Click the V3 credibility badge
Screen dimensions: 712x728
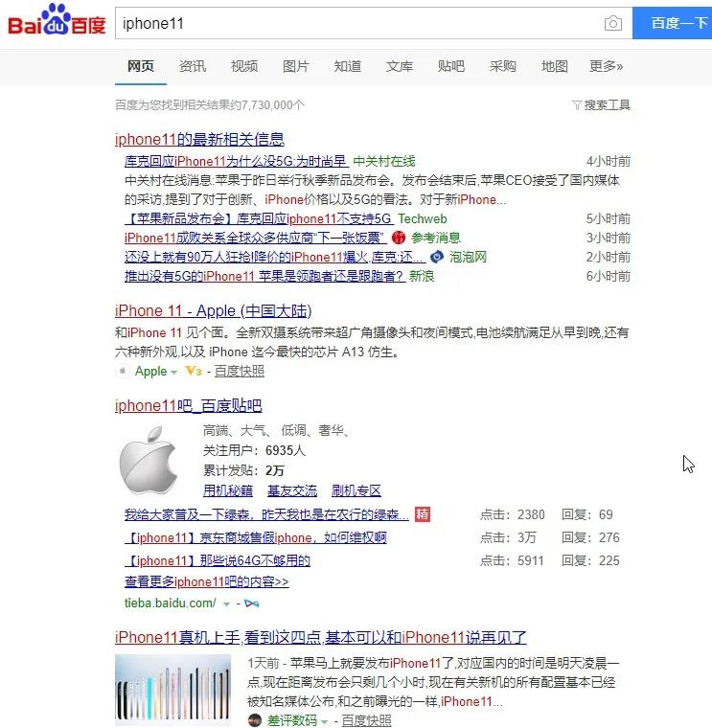coord(194,371)
